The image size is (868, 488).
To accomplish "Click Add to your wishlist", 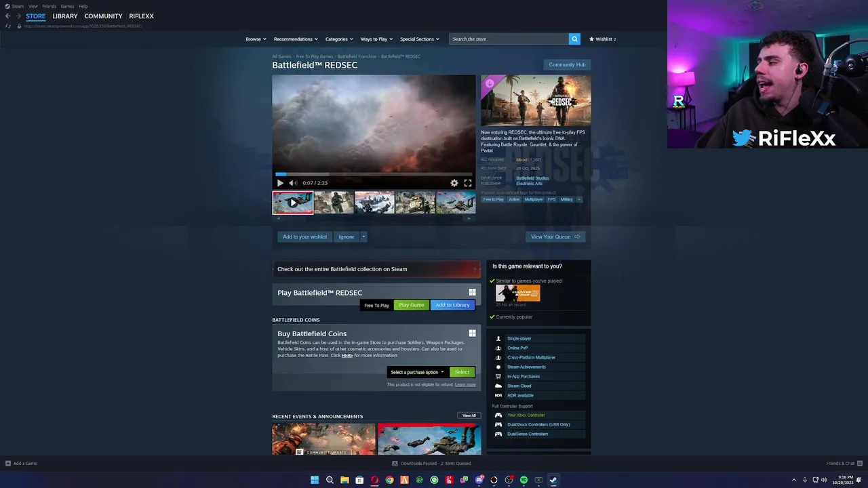I will (x=304, y=237).
